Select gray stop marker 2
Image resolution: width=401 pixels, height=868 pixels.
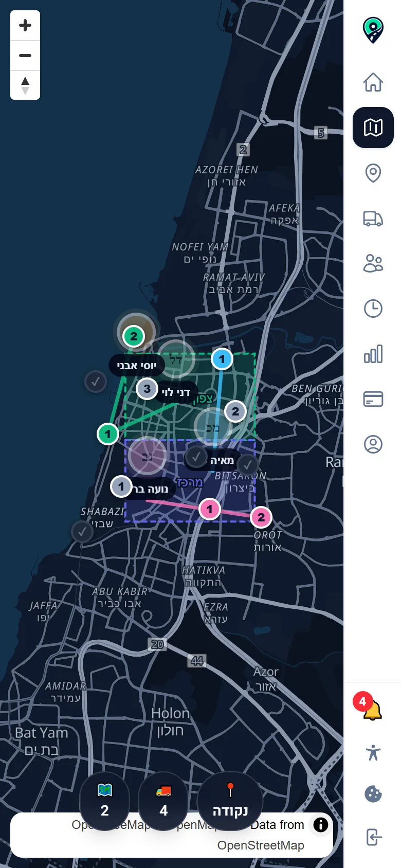point(235,411)
